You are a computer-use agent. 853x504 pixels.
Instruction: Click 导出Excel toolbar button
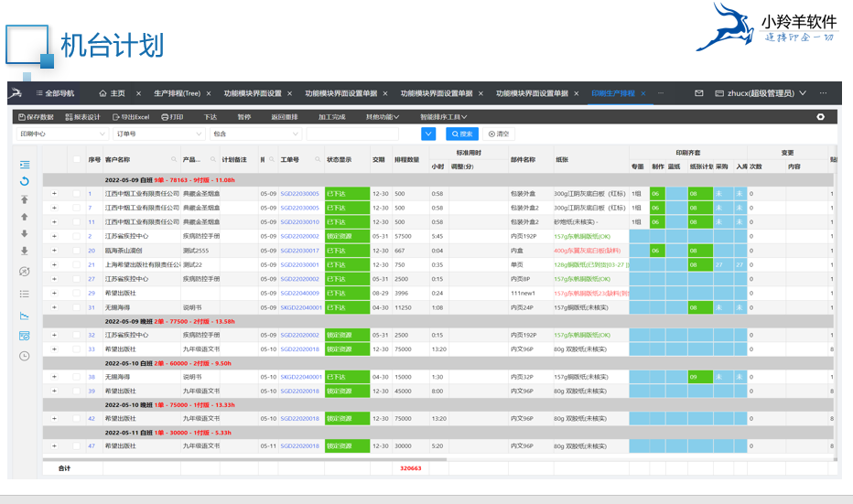[x=131, y=117]
